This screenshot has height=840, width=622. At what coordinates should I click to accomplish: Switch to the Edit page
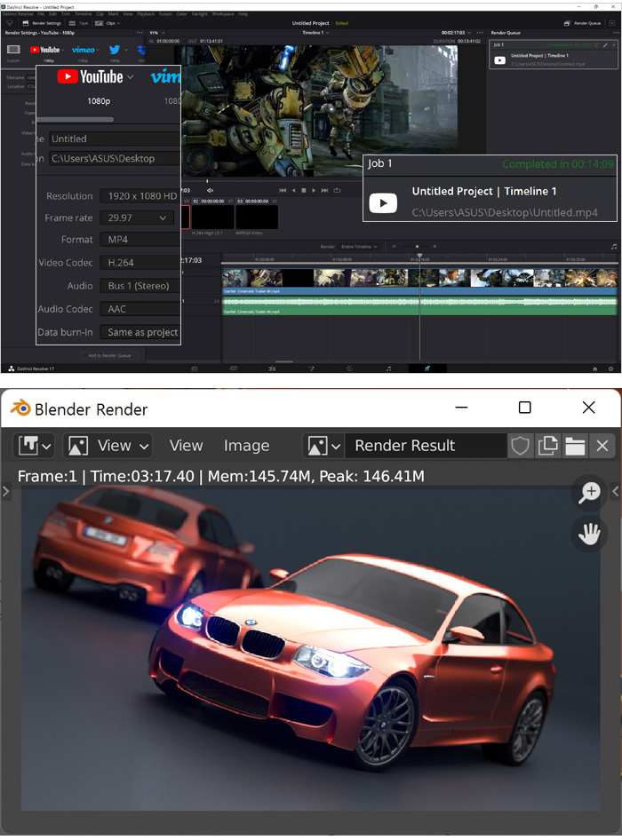click(x=272, y=368)
